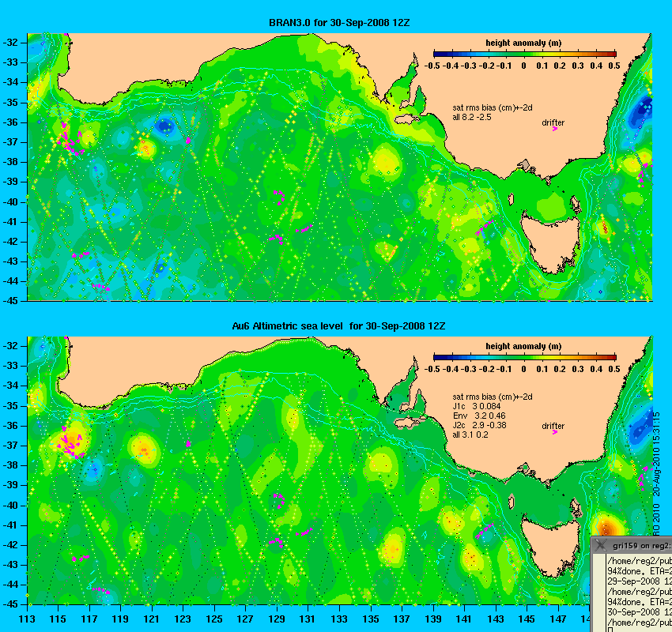Click the '29-Sep-2008 12' line in the terminal
Screen dimensions: 672x632
640,581
